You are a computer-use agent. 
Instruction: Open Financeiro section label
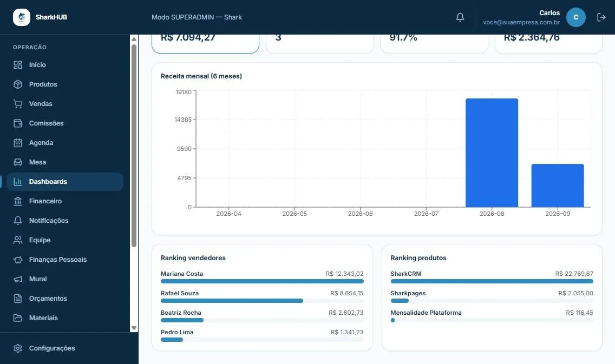tap(45, 201)
